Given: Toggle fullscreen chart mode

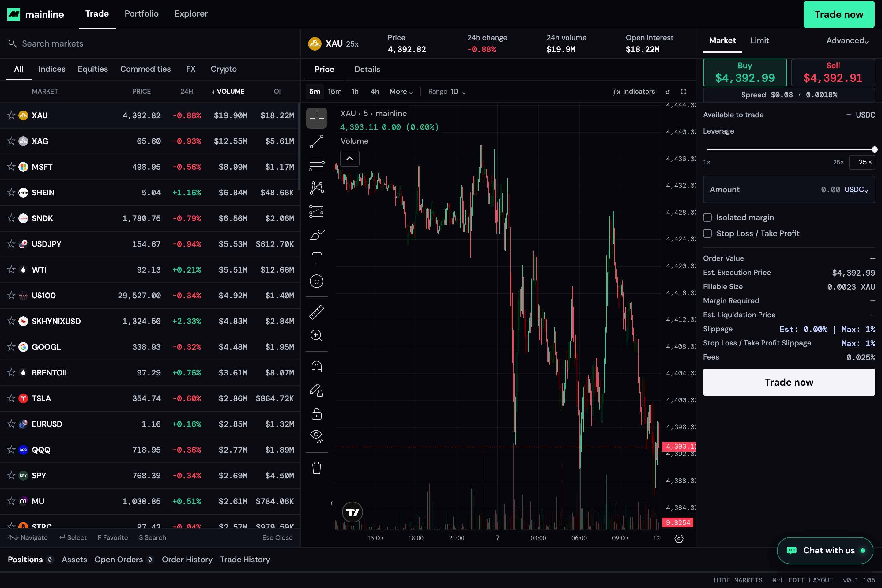Looking at the screenshot, I should click(x=684, y=92).
